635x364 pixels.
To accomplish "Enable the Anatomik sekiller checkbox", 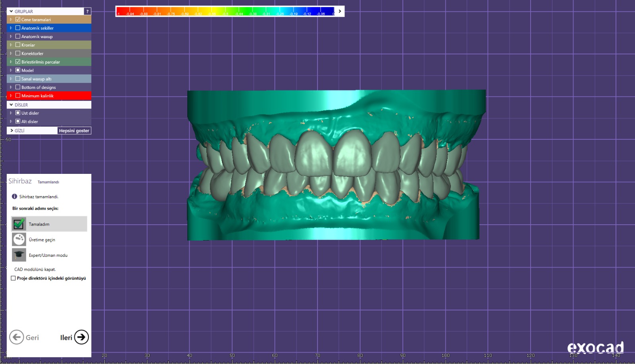I will pos(18,28).
